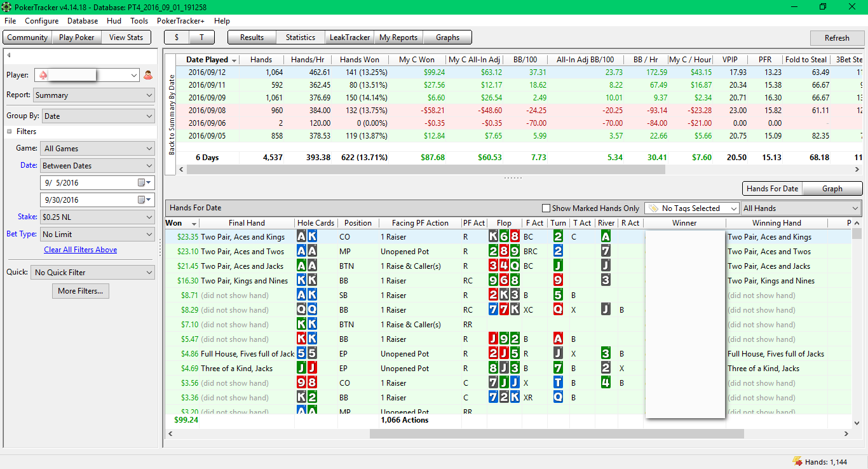Viewport: 868px width, 469px height.
Task: Click the hands icon in status bar
Action: click(x=797, y=462)
